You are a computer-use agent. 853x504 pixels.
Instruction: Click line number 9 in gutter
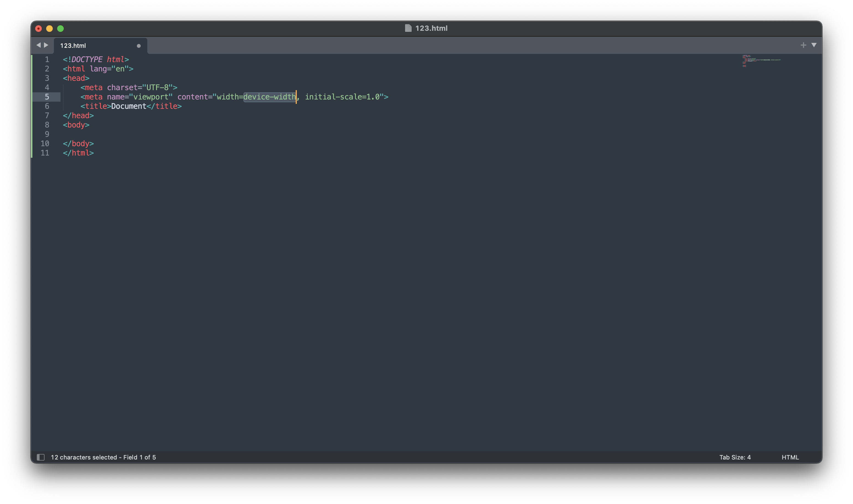pos(47,134)
